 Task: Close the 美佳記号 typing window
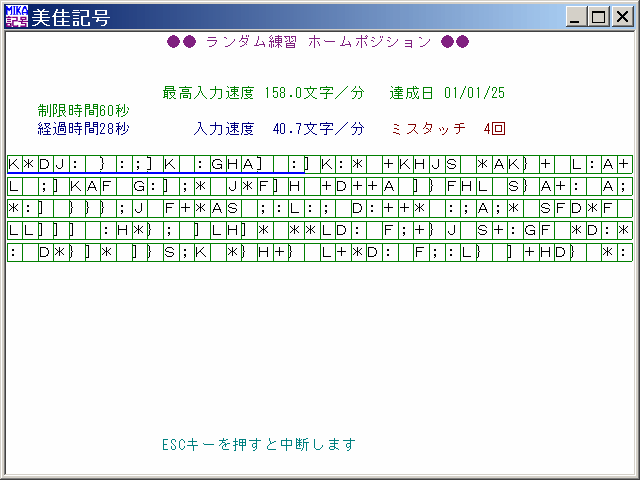pos(620,17)
